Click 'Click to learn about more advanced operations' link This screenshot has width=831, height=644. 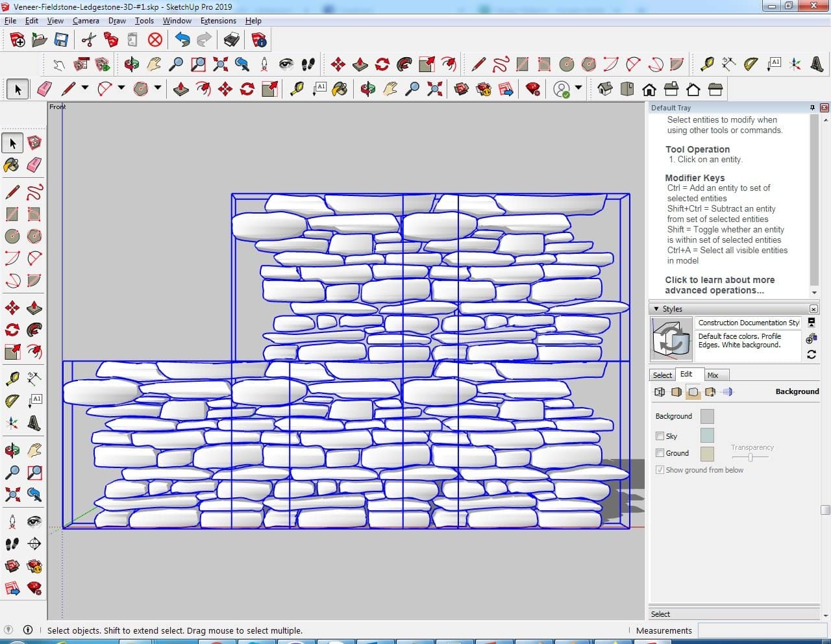pos(719,285)
